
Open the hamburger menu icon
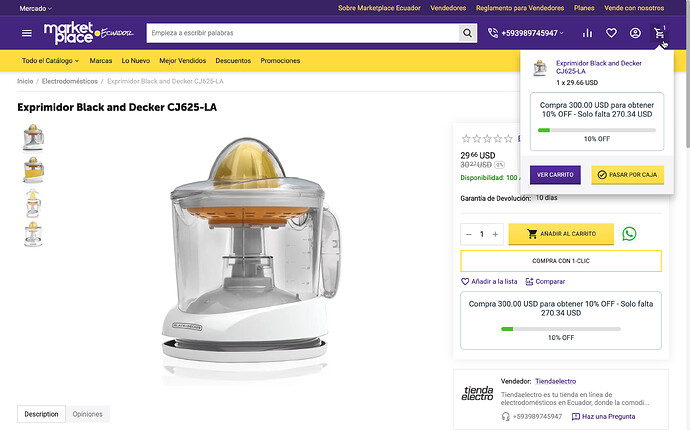27,33
